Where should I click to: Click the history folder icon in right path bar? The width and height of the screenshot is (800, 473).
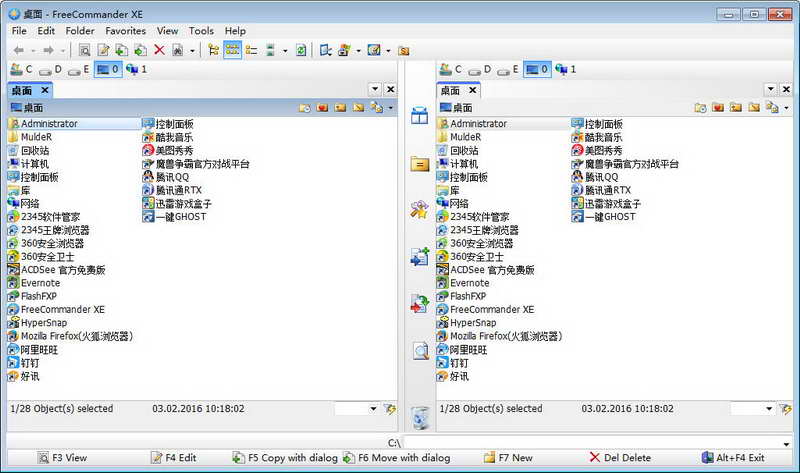coord(701,108)
